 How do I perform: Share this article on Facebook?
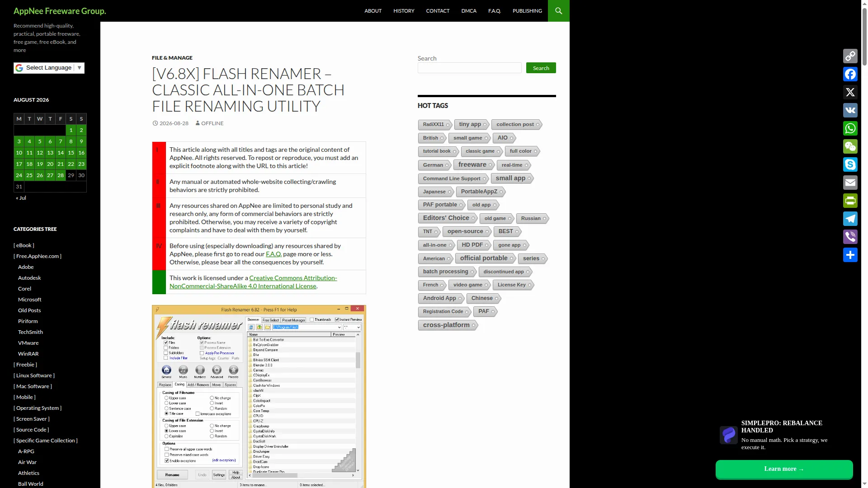click(x=850, y=74)
